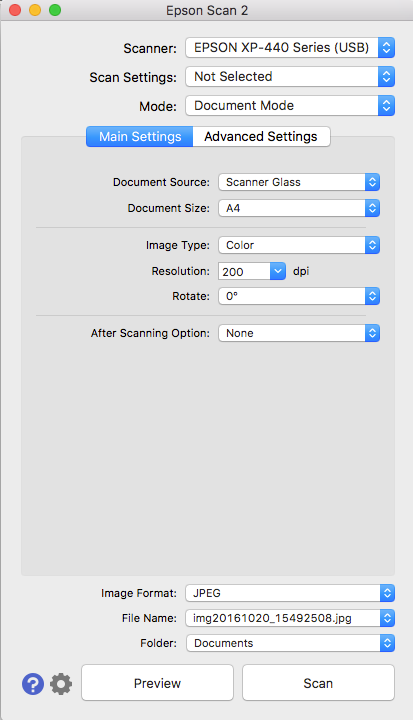
Task: Expand the Scan Settings dropdown
Action: click(x=290, y=77)
